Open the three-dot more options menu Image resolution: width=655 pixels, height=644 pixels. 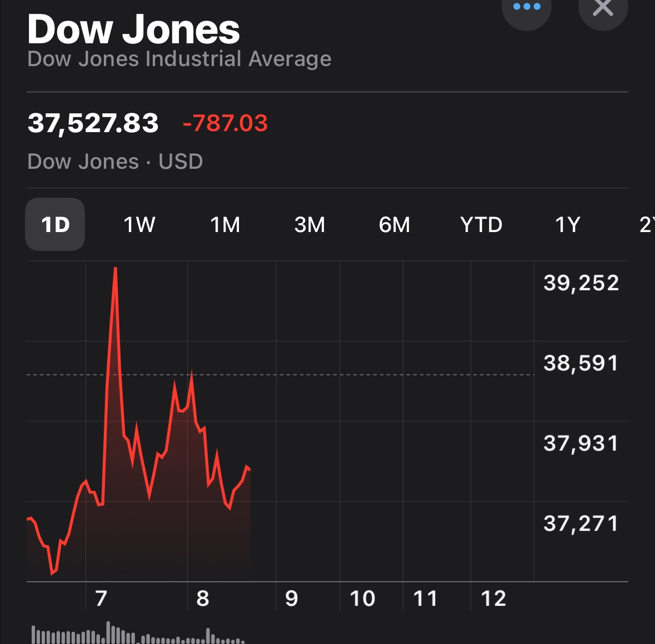pyautogui.click(x=526, y=8)
